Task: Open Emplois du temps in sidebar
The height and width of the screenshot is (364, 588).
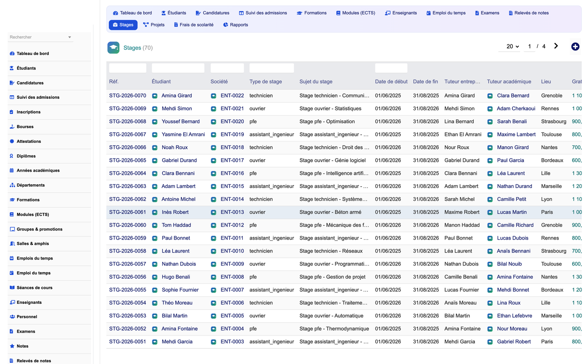Action: pyautogui.click(x=35, y=258)
